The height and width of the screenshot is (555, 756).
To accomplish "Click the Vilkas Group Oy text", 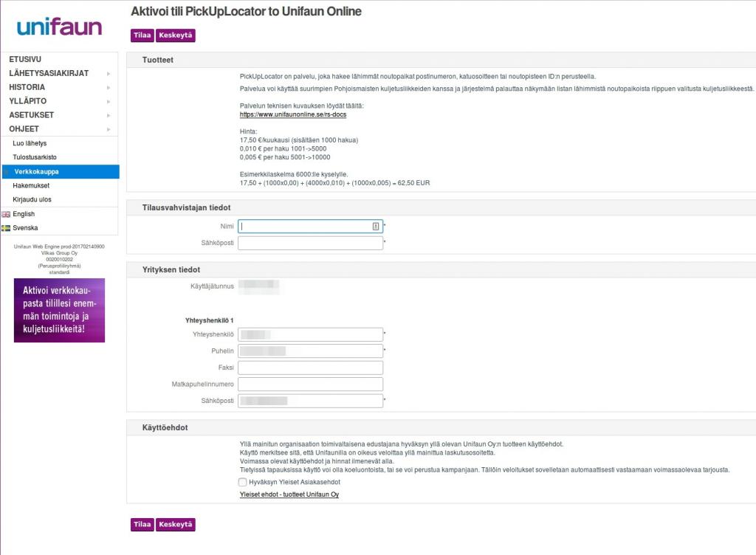I will point(59,253).
